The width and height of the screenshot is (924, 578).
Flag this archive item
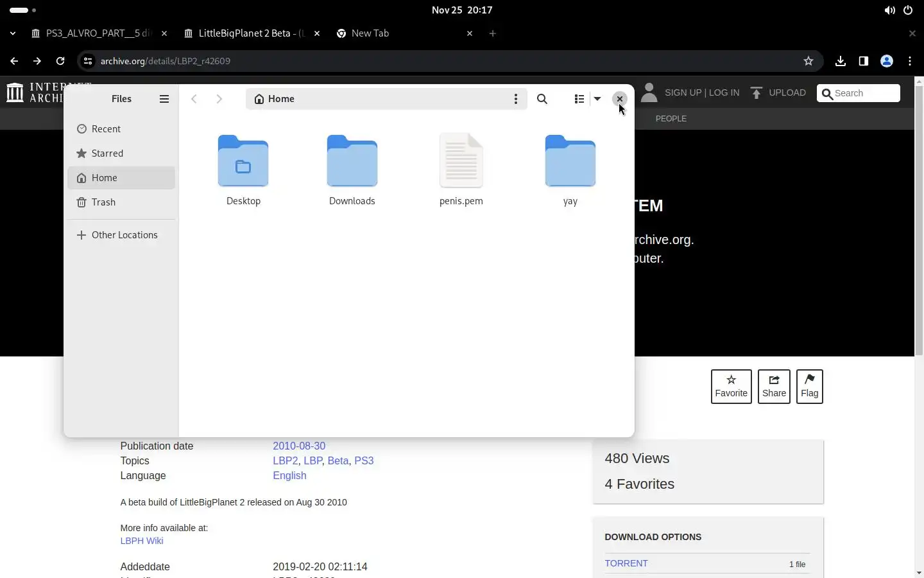click(x=810, y=387)
